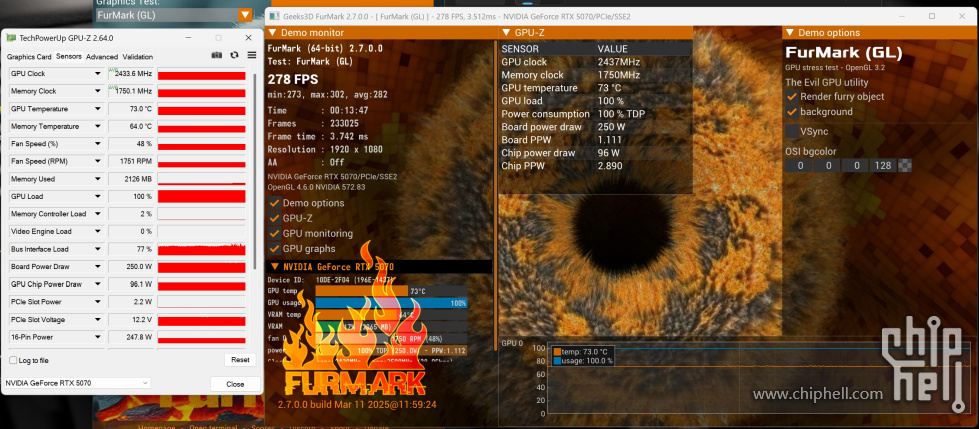Click the FurMark title bar app icon

pos(274,16)
